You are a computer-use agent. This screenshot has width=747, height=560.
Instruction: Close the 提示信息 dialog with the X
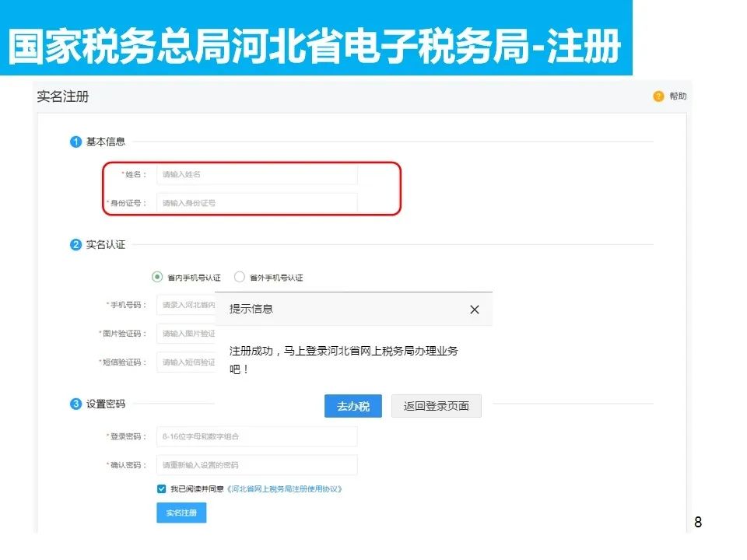(475, 310)
